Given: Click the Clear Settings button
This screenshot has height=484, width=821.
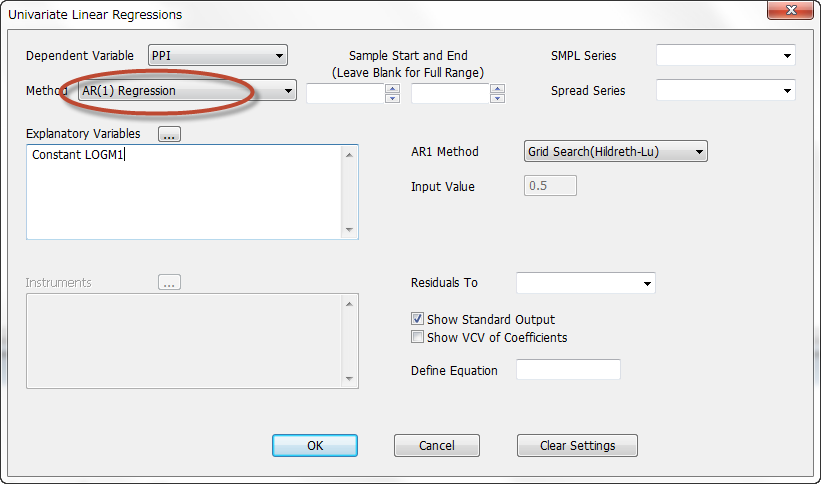Looking at the screenshot, I should (x=578, y=445).
